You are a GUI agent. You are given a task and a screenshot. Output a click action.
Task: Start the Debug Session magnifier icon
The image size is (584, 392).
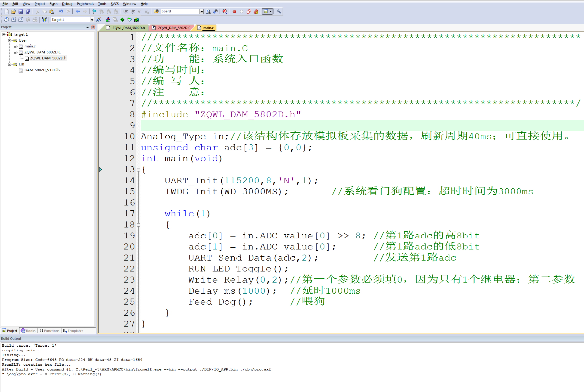225,11
